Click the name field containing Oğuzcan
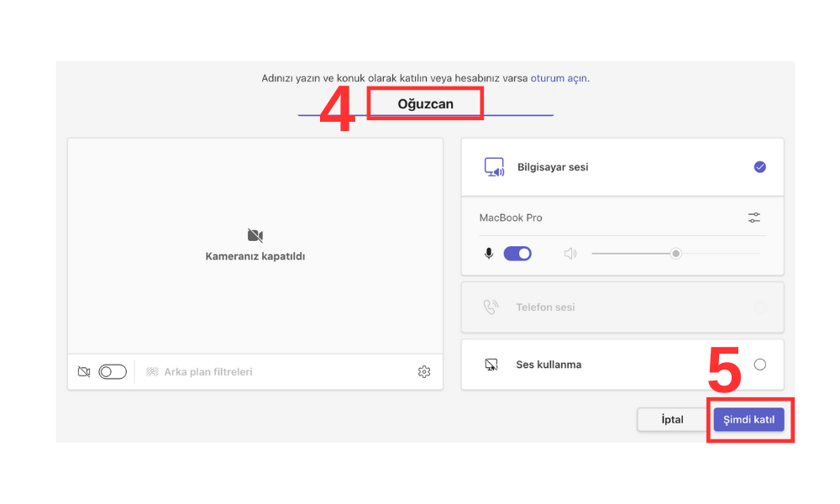Viewport: 840px width, 504px height. point(425,104)
